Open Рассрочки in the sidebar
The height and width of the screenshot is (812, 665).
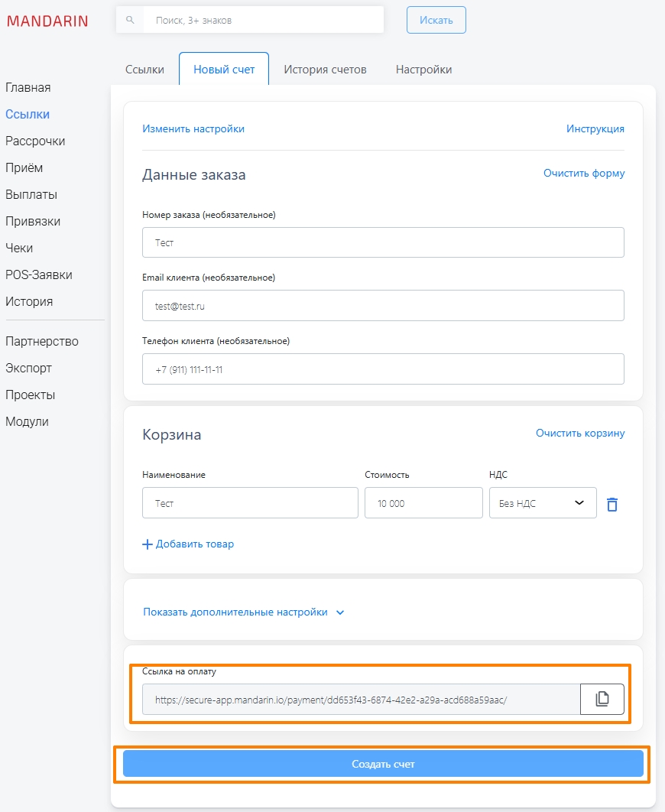click(x=35, y=141)
